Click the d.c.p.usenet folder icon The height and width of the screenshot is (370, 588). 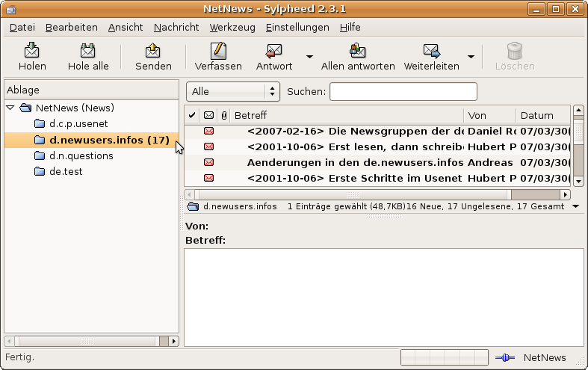[40, 123]
